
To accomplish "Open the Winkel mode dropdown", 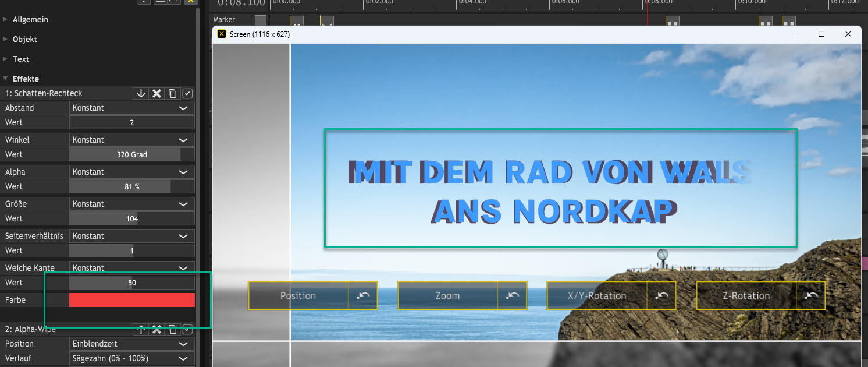I will (132, 140).
